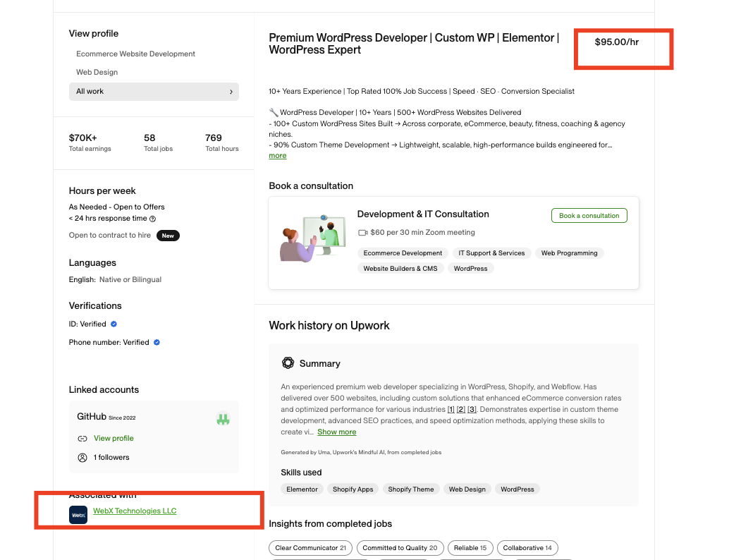
Task: Click the phone number verified badge icon
Action: [157, 343]
